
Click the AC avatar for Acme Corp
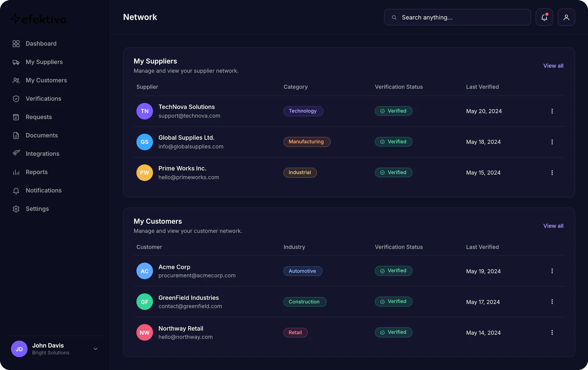[x=145, y=271]
